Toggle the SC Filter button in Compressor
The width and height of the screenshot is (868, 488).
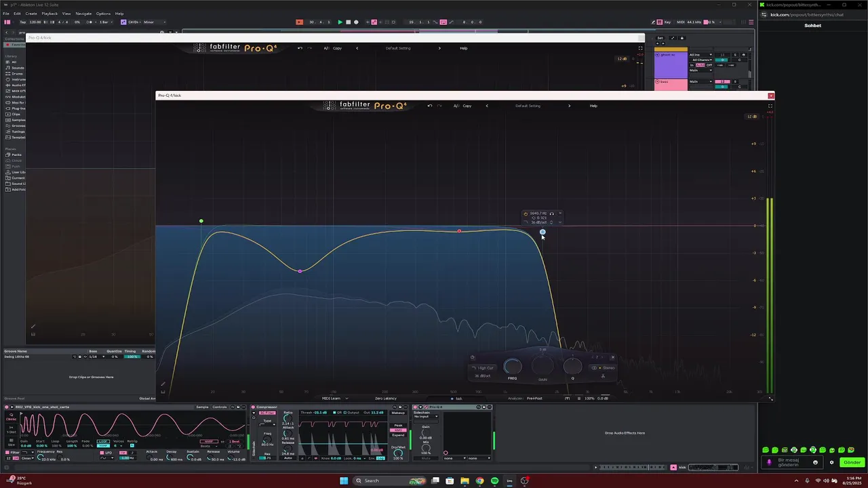(x=269, y=413)
